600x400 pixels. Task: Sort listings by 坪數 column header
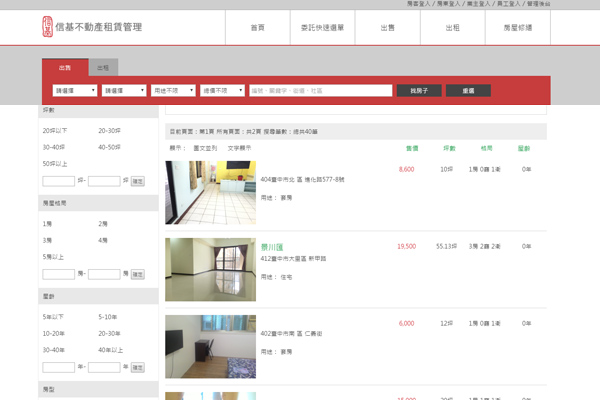(449, 148)
